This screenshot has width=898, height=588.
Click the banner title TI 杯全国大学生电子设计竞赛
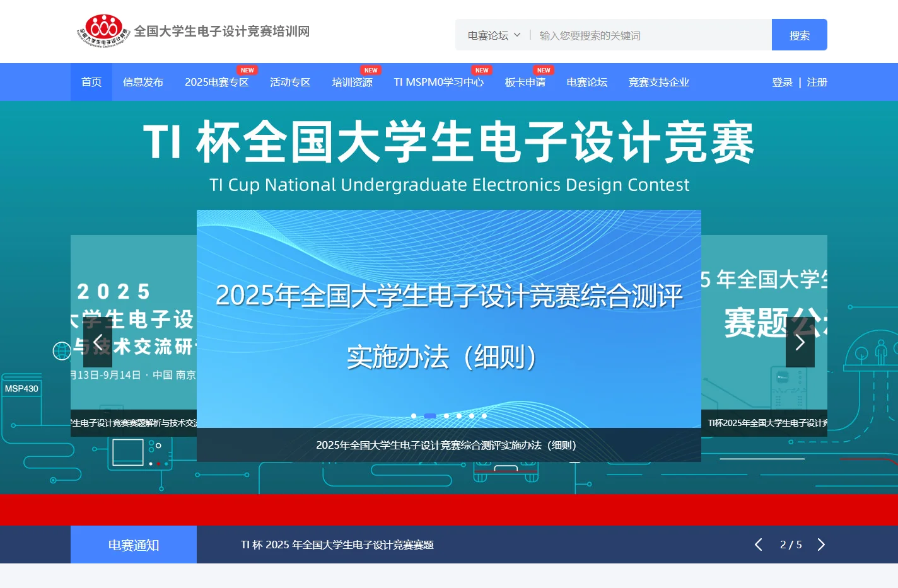[x=449, y=142]
